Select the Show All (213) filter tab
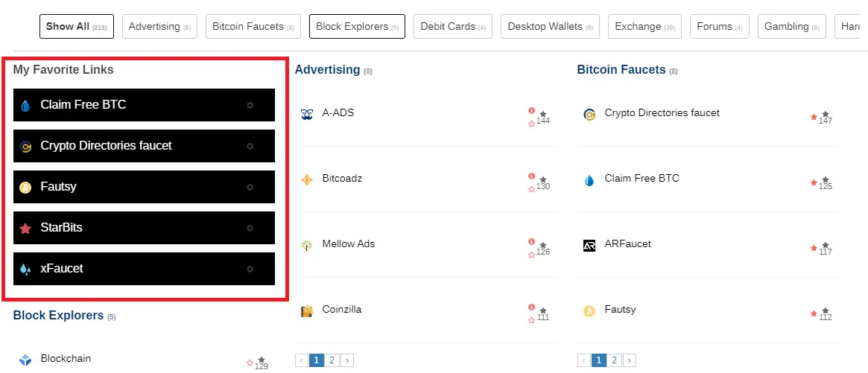 click(77, 27)
